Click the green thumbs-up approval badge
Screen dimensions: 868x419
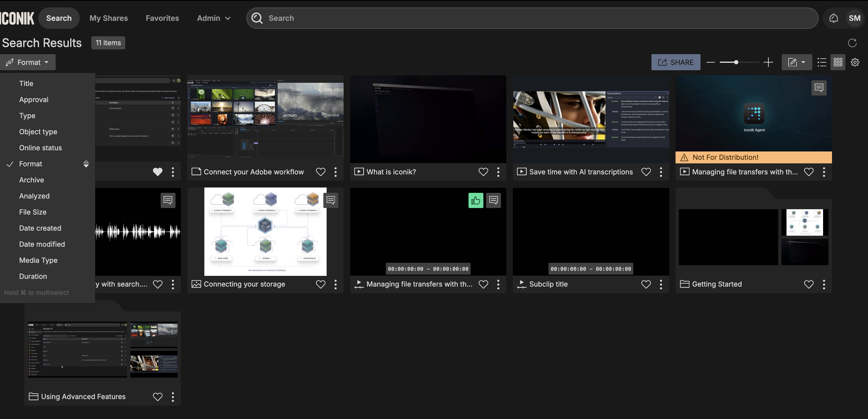475,201
